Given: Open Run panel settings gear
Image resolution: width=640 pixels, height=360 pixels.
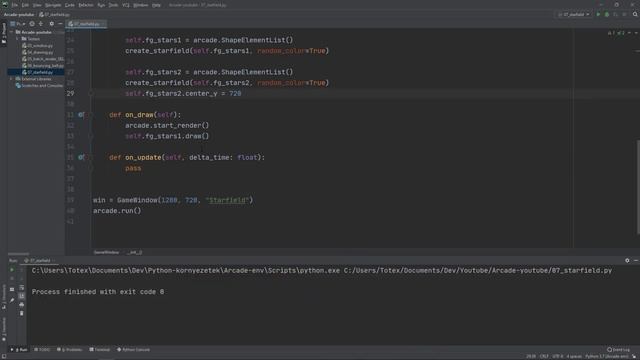Looking at the screenshot, I should click(x=627, y=260).
